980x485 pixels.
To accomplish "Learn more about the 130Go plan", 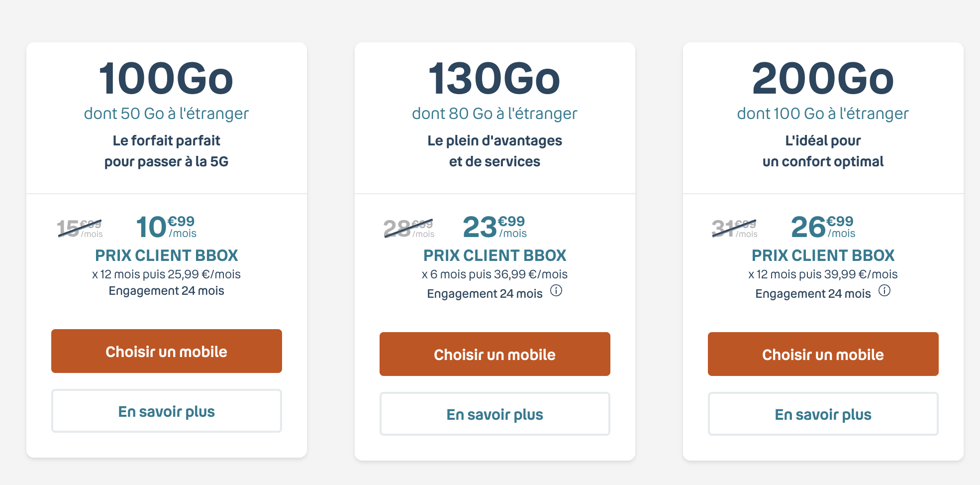I will pyautogui.click(x=495, y=414).
